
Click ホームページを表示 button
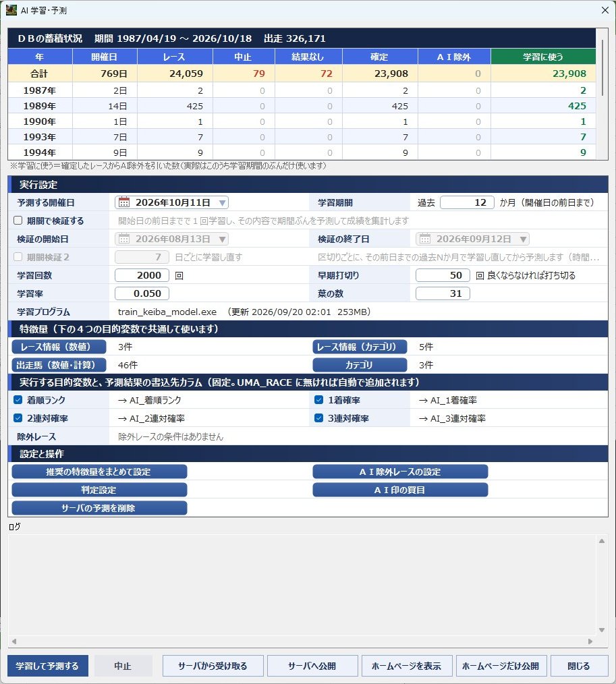pos(407,666)
